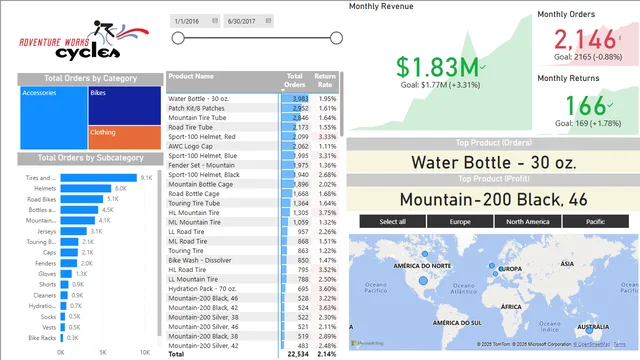The width and height of the screenshot is (640, 360).
Task: Select the Accessories treemap tile
Action: [54, 118]
